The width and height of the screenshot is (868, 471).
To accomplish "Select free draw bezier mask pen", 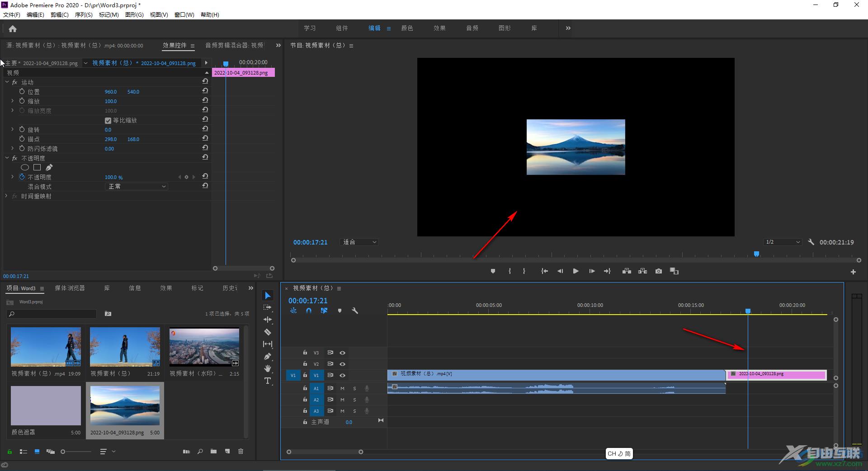I will tap(49, 167).
